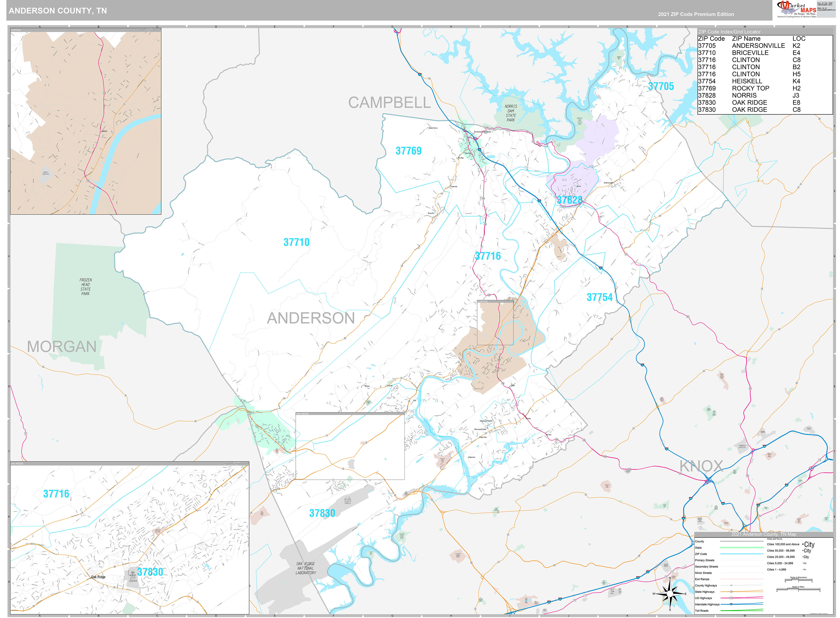Click the 'ANDERSON COUNTY, TN' title
Image resolution: width=840 pixels, height=618 pixels.
(x=58, y=10)
